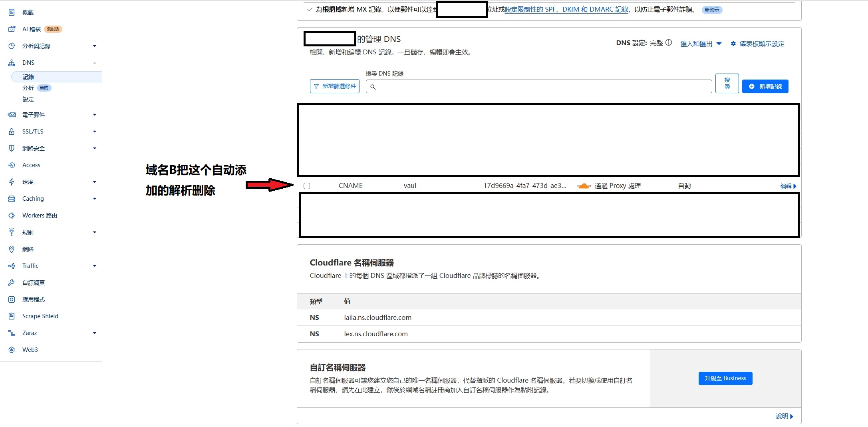Click the Web3 sidebar icon
The image size is (868, 427).
coord(12,350)
